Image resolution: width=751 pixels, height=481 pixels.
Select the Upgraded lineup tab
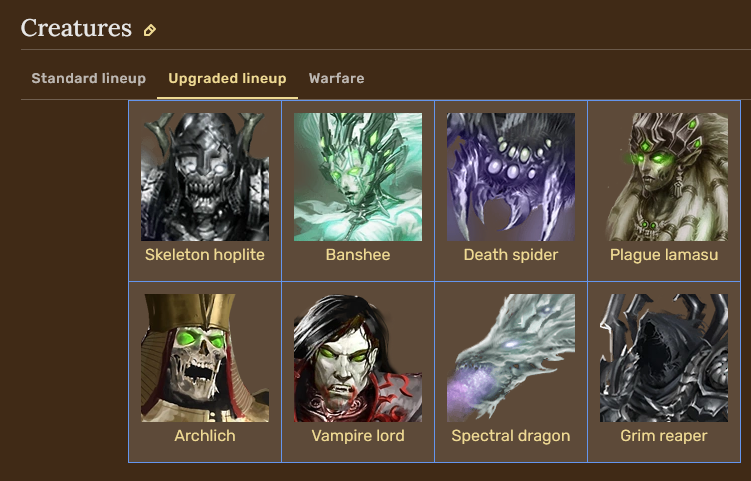click(228, 78)
